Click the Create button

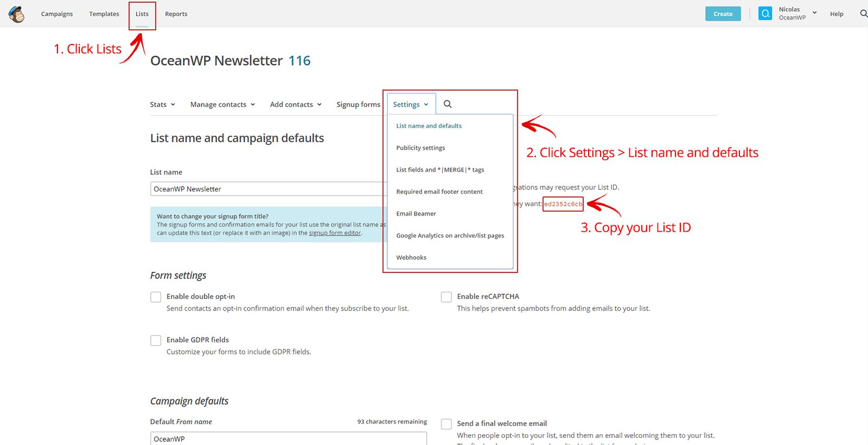point(723,14)
